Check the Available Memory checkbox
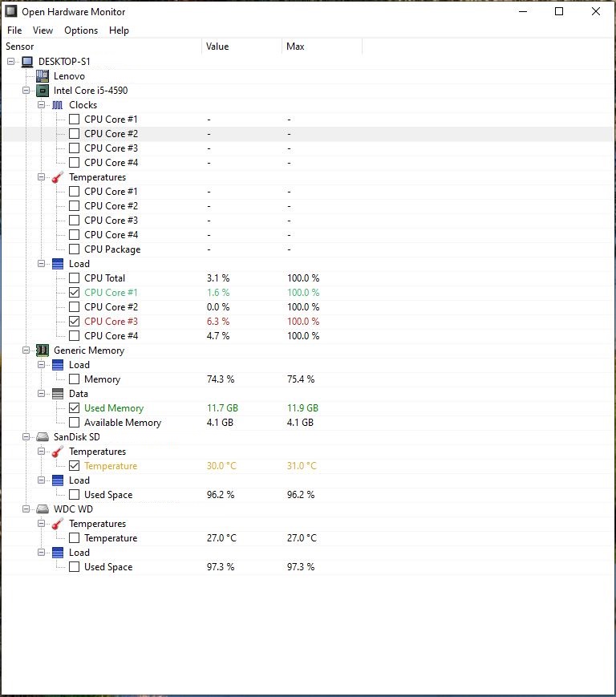Screen dimensions: 616x697 pyautogui.click(x=74, y=423)
